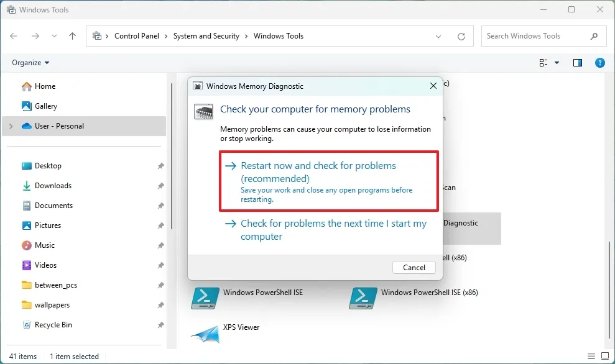Click the pin icon next to between_pcs
Screen dimensions: 615x364
pyautogui.click(x=161, y=285)
